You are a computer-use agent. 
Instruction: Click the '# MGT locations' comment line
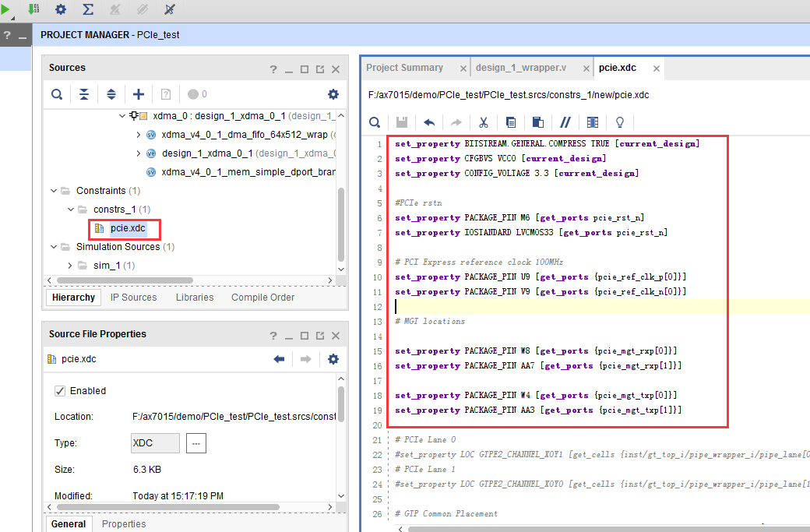pos(430,321)
